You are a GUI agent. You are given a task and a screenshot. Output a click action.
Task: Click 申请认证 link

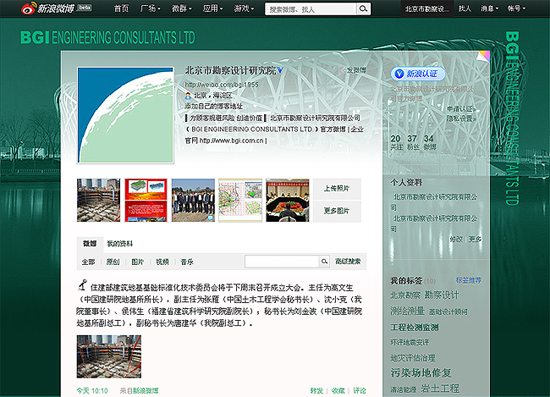tap(461, 109)
